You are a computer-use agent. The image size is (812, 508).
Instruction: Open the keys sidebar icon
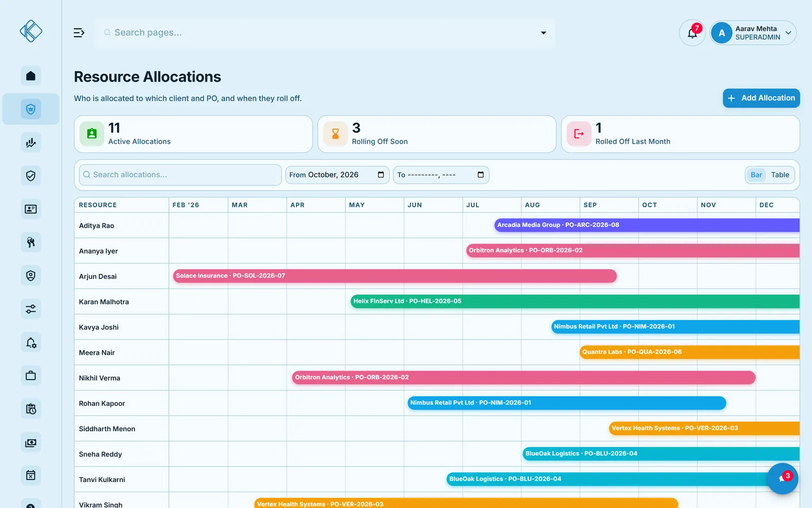coord(30,242)
